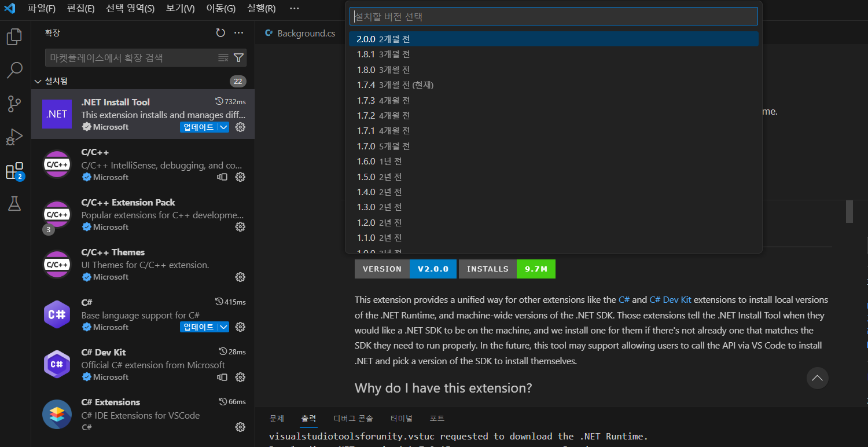
Task: Click the installed count badge 22
Action: [x=238, y=81]
